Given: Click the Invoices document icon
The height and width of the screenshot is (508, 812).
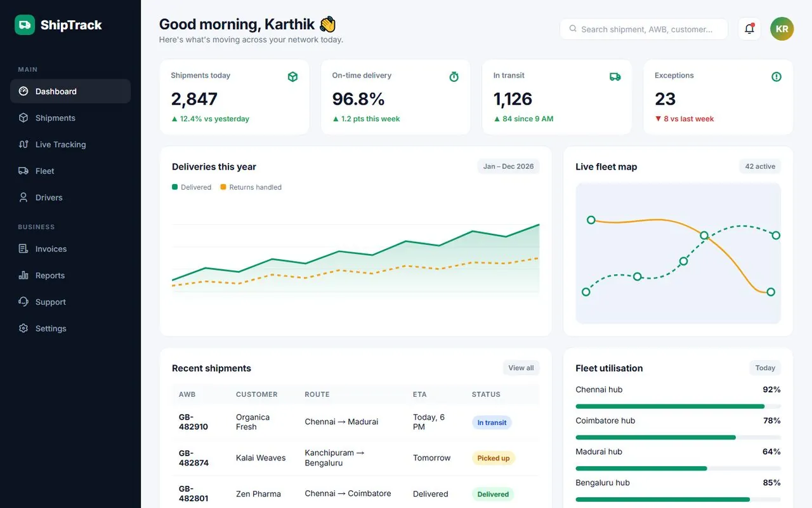Looking at the screenshot, I should [23, 249].
